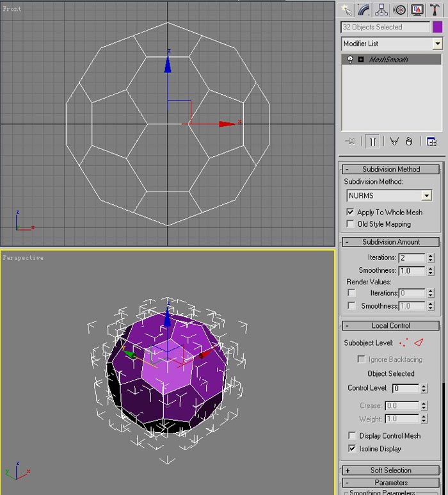Open the Create command panel tab
The image size is (448, 495).
pos(346,10)
